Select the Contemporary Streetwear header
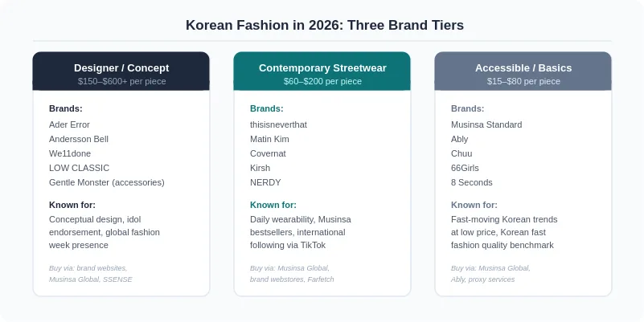The height and width of the screenshot is (322, 644). point(322,71)
